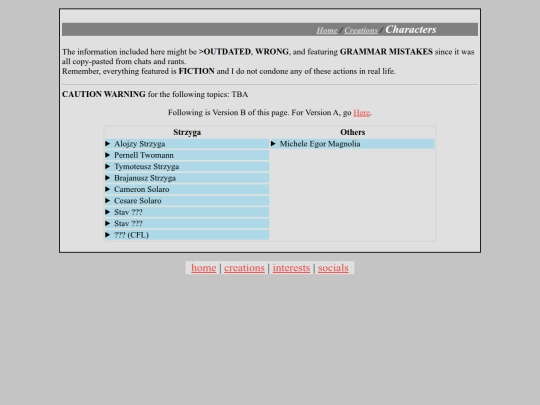Expand the Pernell Twomann entry

click(187, 155)
